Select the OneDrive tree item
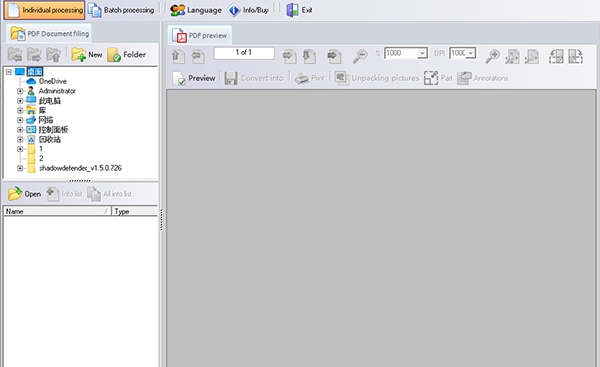Image resolution: width=600 pixels, height=367 pixels. pyautogui.click(x=52, y=81)
